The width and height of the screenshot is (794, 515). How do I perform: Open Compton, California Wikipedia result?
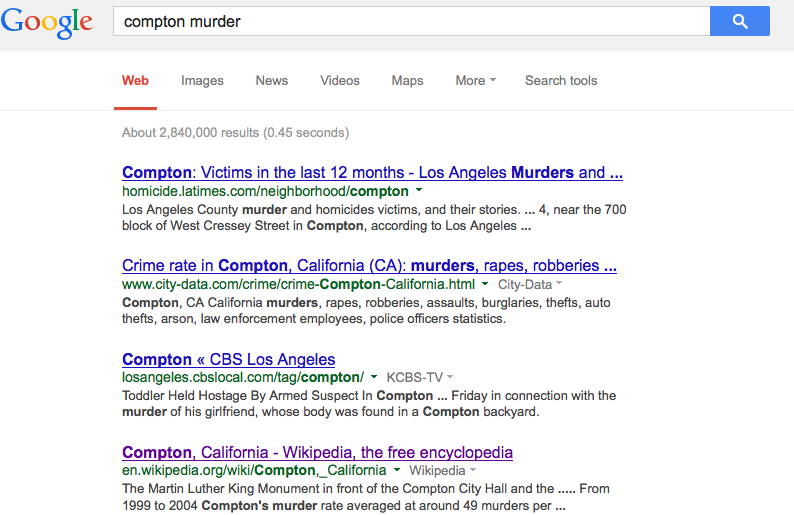[x=317, y=452]
